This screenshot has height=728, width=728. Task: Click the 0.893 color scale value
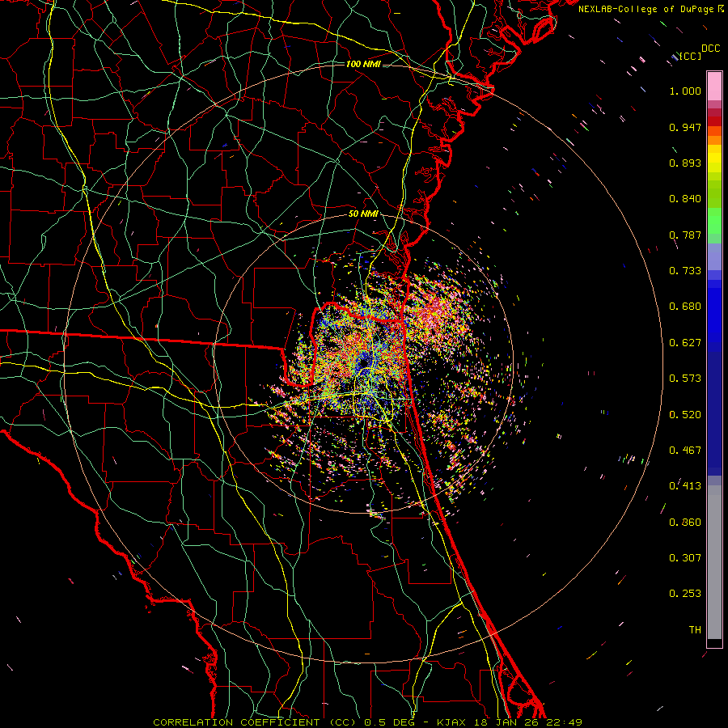coord(685,163)
